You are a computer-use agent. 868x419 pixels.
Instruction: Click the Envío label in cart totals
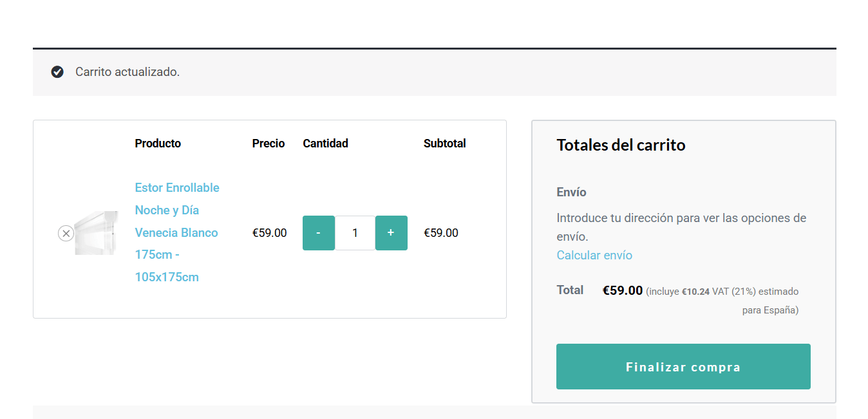(x=571, y=192)
